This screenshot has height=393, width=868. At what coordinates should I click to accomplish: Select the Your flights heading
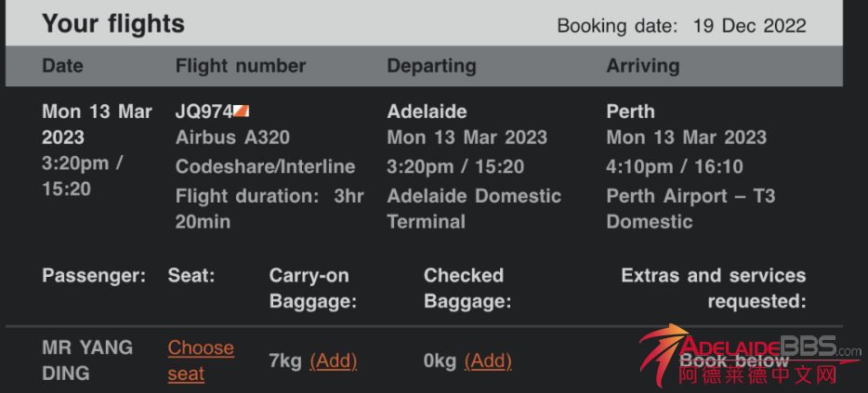(113, 24)
